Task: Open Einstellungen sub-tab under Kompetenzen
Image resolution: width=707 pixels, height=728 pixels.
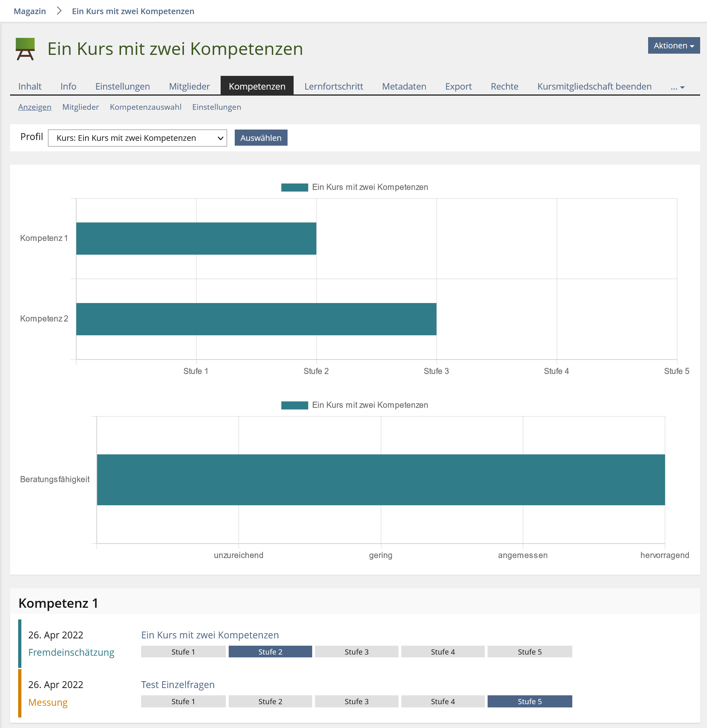Action: [x=217, y=107]
